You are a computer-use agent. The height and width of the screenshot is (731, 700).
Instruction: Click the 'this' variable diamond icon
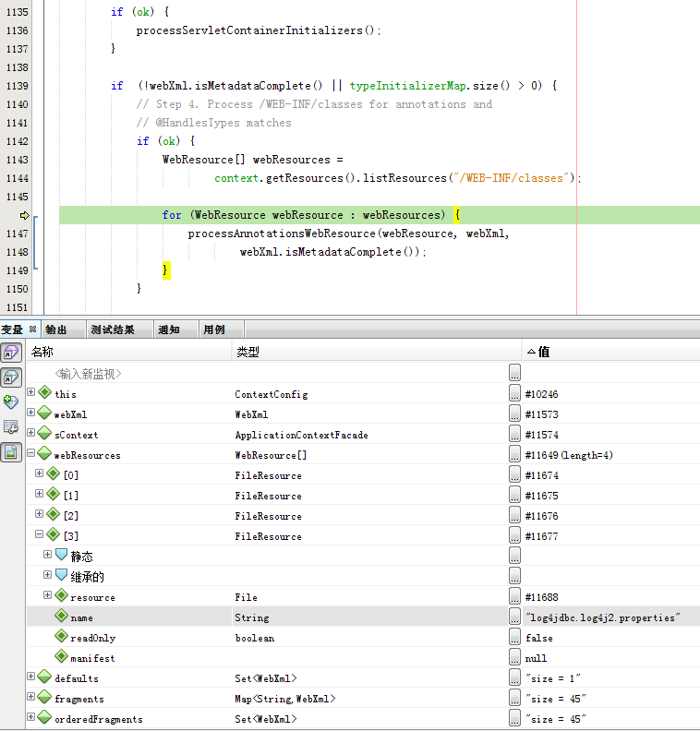tap(44, 392)
